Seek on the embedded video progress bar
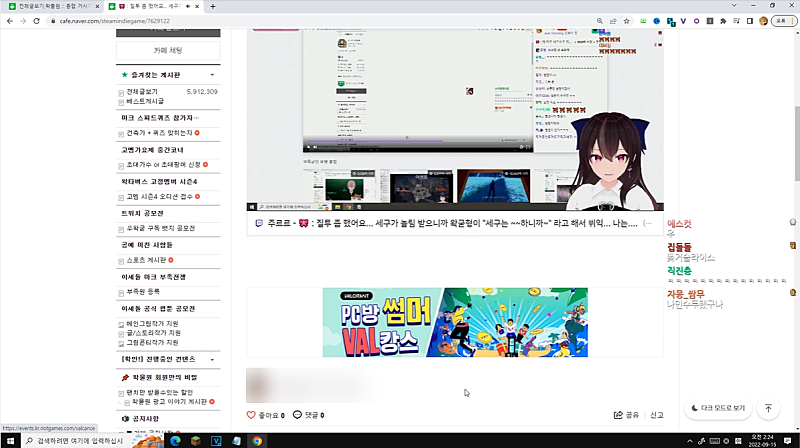 [x=418, y=142]
